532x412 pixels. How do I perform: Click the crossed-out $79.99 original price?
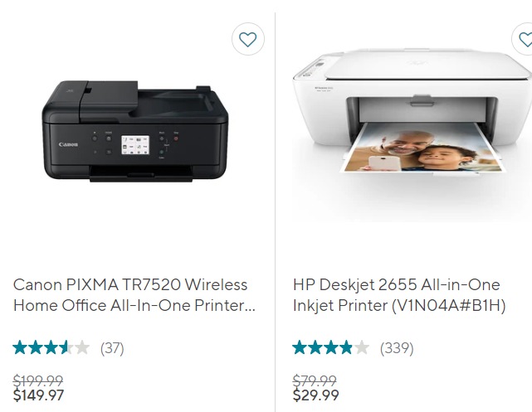click(x=315, y=380)
